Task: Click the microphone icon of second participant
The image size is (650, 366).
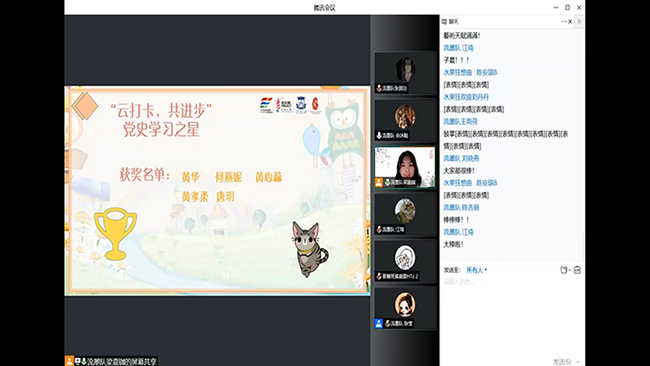Action: [x=379, y=135]
